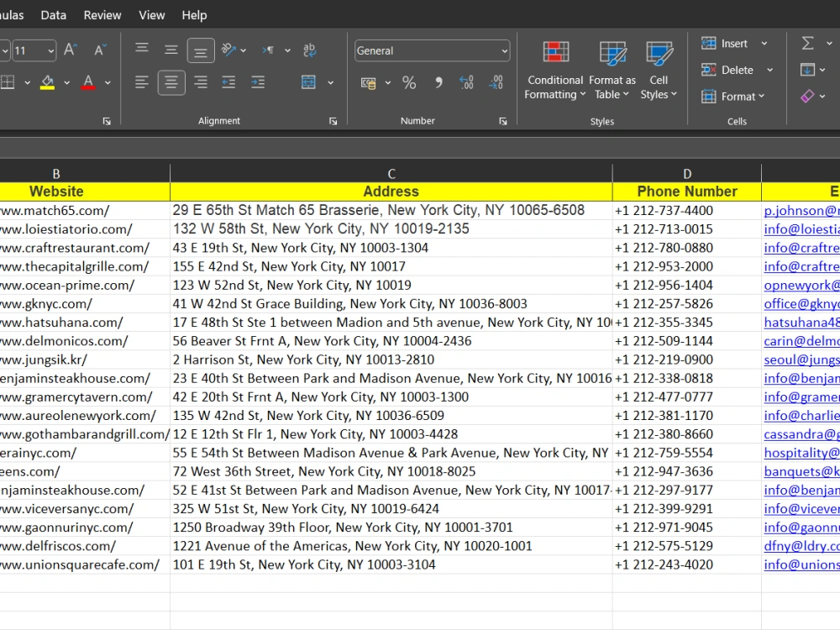Align text right
The width and height of the screenshot is (840, 630).
click(x=201, y=82)
